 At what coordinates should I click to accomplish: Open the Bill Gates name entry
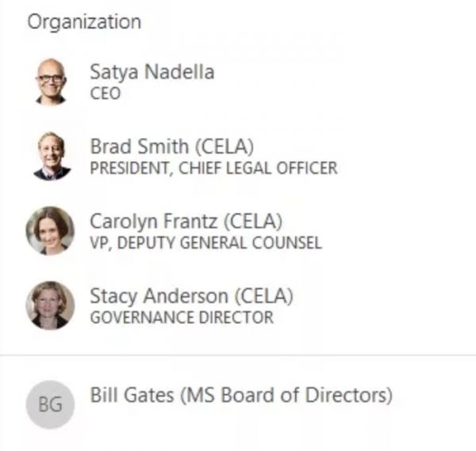pyautogui.click(x=132, y=394)
